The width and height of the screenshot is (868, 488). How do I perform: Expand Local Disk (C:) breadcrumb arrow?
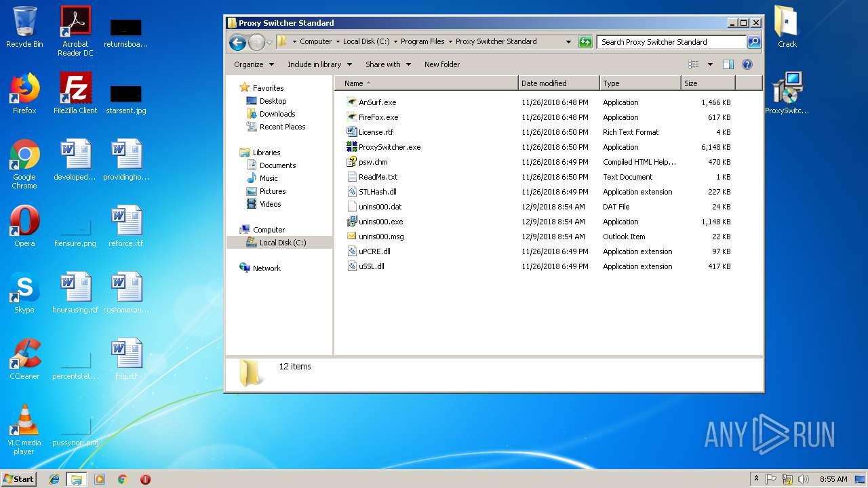(x=395, y=42)
